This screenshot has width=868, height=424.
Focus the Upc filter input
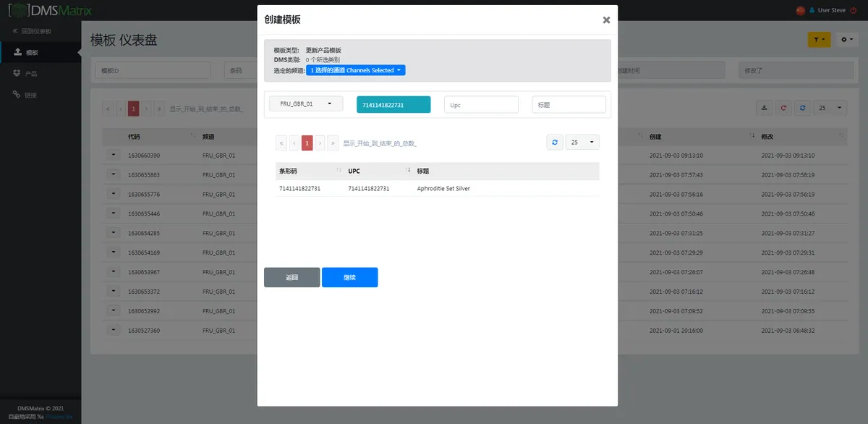481,105
